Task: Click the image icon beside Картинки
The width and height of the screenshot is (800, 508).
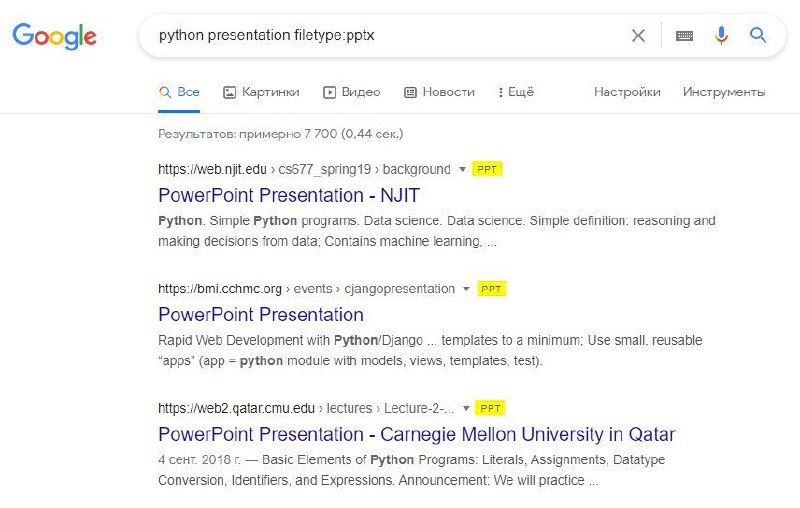Action: pyautogui.click(x=230, y=92)
